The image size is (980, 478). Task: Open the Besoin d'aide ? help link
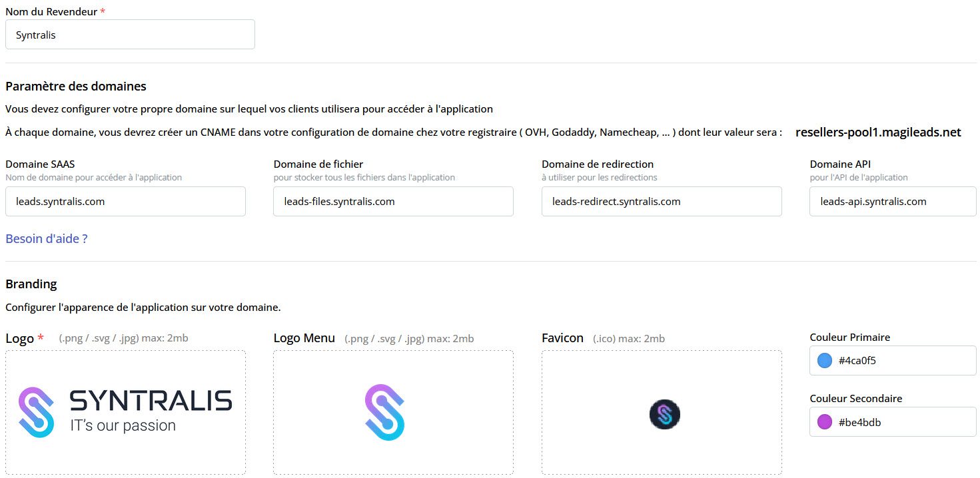pyautogui.click(x=47, y=238)
